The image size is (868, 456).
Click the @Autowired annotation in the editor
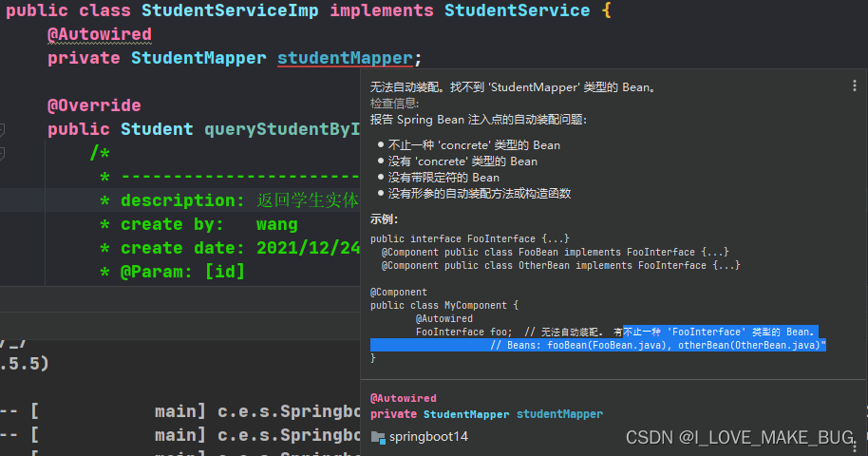[x=100, y=34]
